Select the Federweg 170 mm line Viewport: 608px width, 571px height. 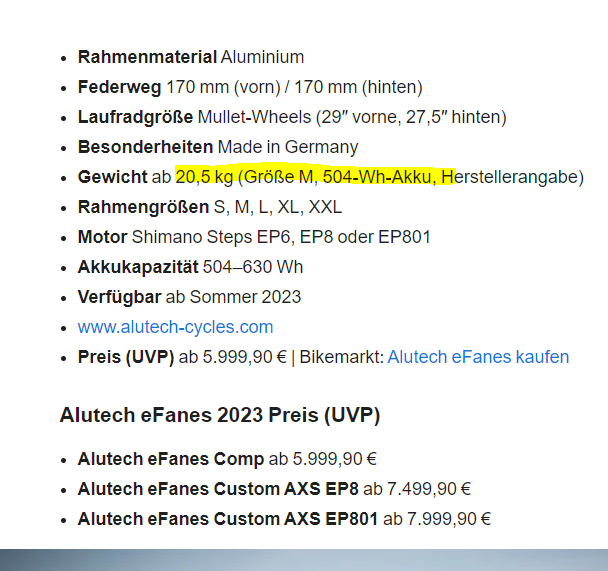(250, 87)
